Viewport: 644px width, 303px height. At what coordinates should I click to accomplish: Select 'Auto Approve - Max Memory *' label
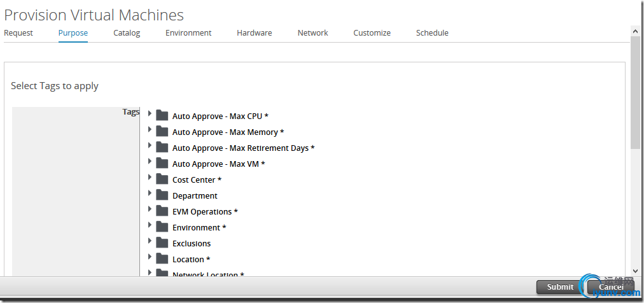pyautogui.click(x=228, y=132)
